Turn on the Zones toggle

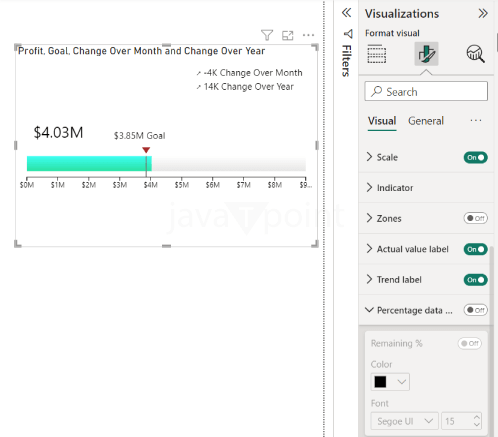coord(475,218)
